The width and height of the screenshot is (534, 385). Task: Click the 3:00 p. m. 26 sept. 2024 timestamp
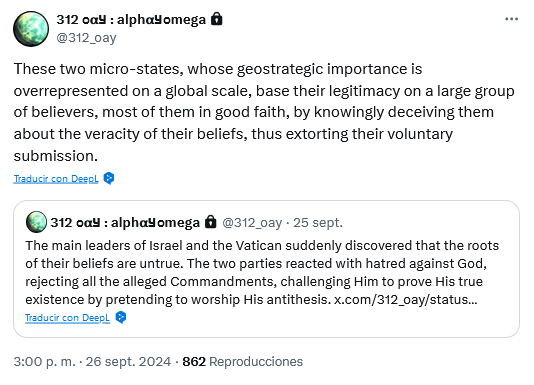point(92,361)
